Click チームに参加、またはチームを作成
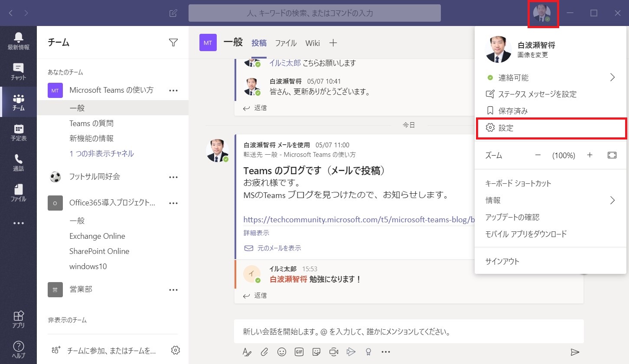The width and height of the screenshot is (629, 364). (x=103, y=351)
